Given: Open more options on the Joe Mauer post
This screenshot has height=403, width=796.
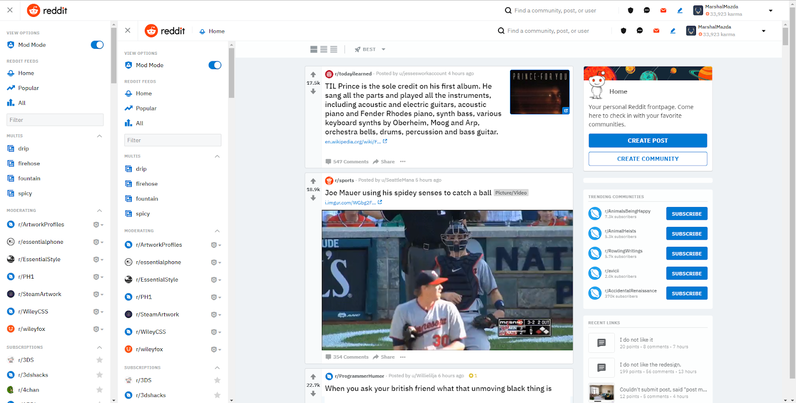Looking at the screenshot, I should coord(403,357).
